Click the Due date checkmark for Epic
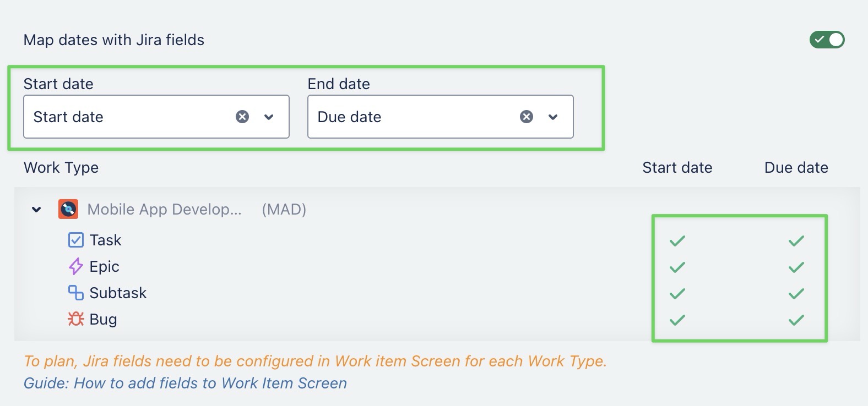Image resolution: width=868 pixels, height=406 pixels. [796, 267]
